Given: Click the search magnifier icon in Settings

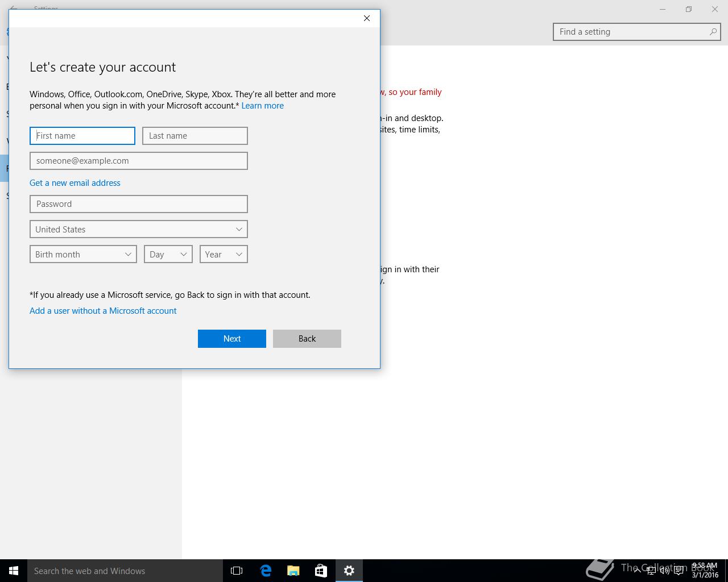Looking at the screenshot, I should coord(713,32).
